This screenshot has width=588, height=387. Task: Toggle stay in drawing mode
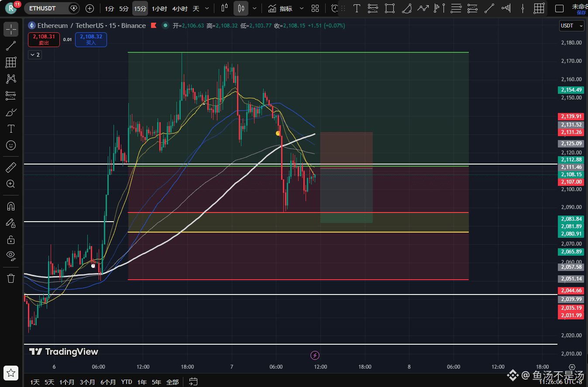click(11, 223)
